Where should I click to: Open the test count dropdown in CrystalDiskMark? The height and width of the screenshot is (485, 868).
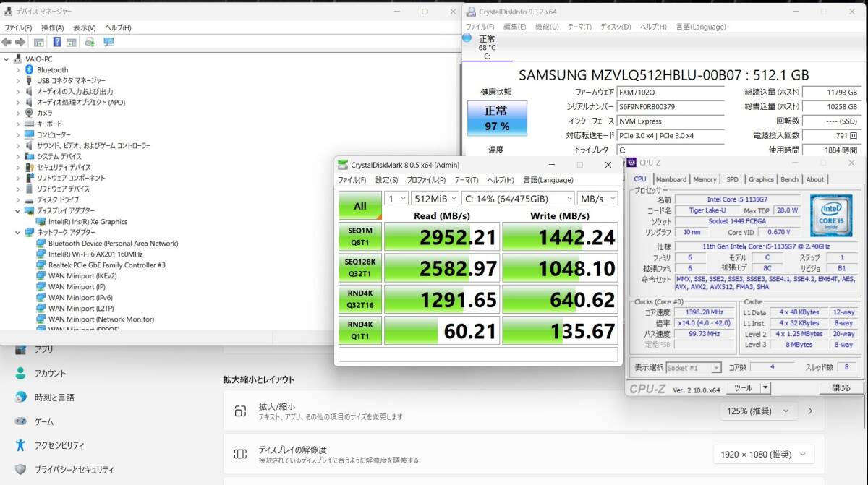(396, 199)
